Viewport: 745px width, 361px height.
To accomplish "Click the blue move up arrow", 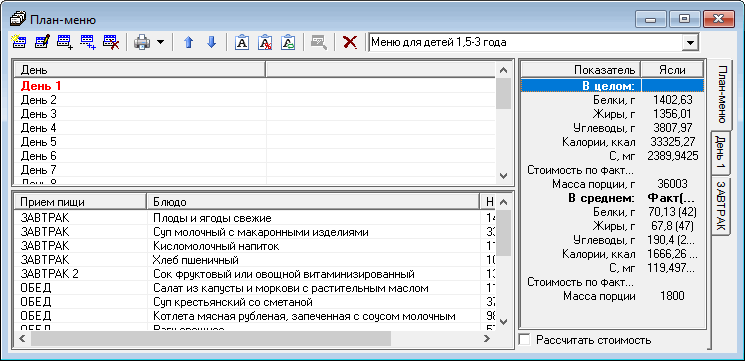I will pyautogui.click(x=189, y=43).
